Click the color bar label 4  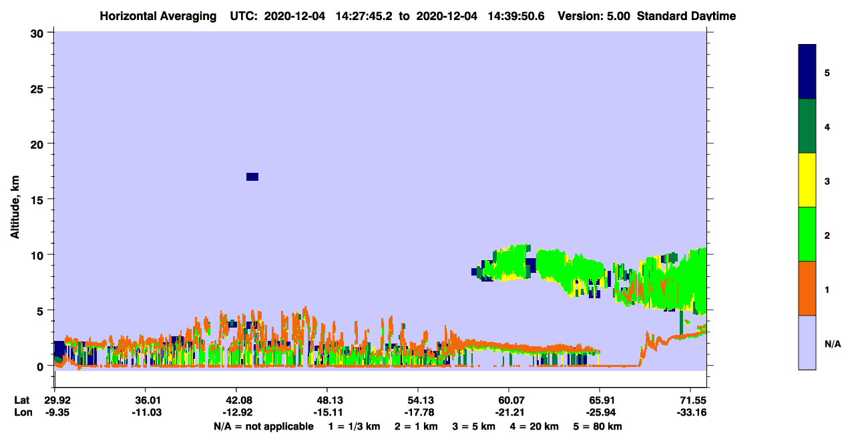pos(827,126)
